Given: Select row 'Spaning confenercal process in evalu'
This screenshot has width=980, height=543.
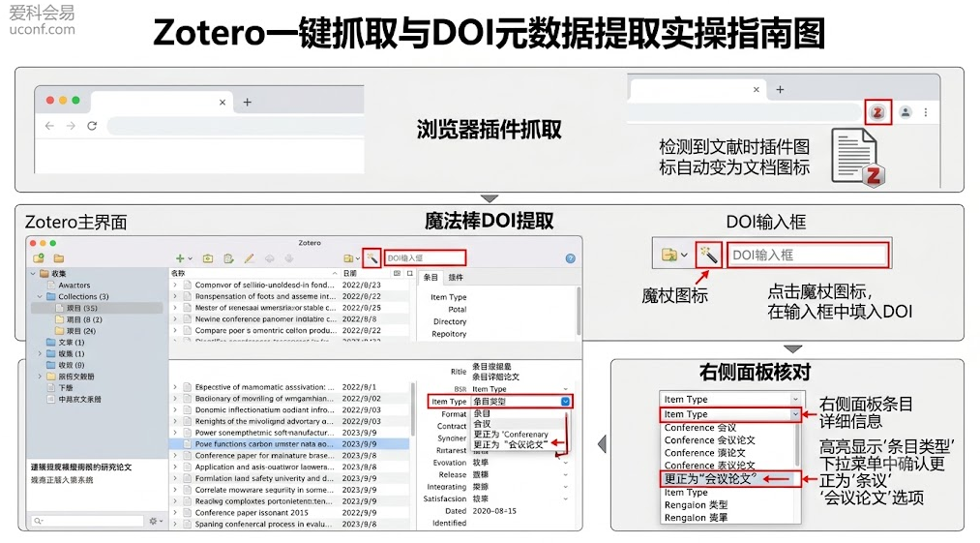Looking at the screenshot, I should pyautogui.click(x=289, y=525).
